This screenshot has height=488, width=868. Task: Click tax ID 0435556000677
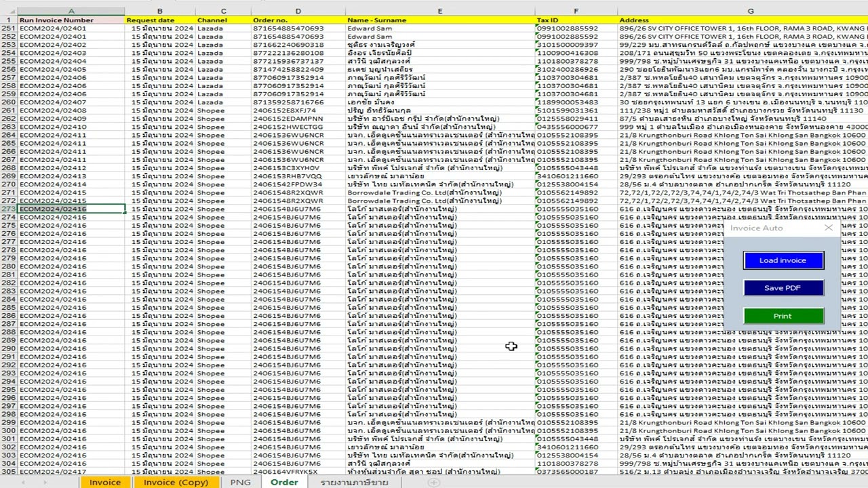coord(576,127)
